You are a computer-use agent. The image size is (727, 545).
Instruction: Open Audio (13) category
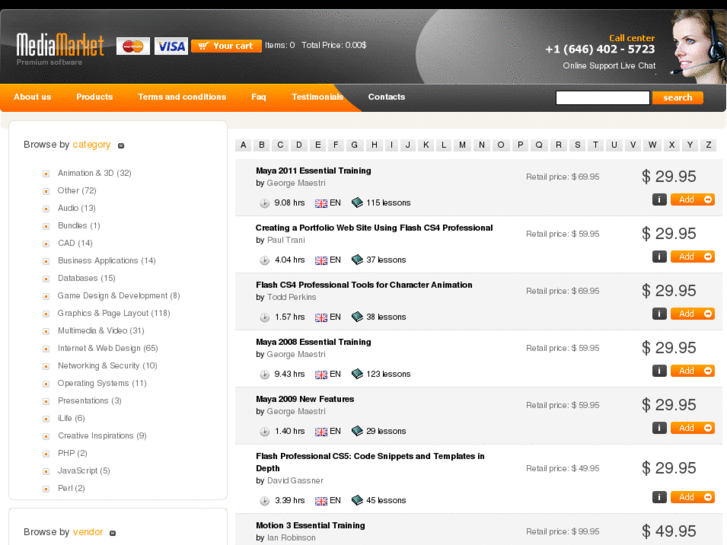[77, 208]
